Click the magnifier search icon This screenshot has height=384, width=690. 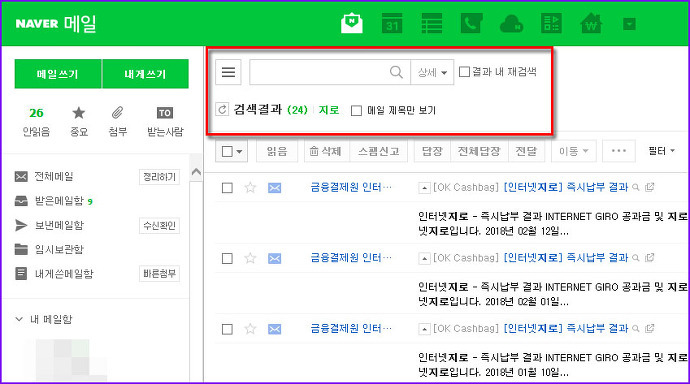click(396, 72)
